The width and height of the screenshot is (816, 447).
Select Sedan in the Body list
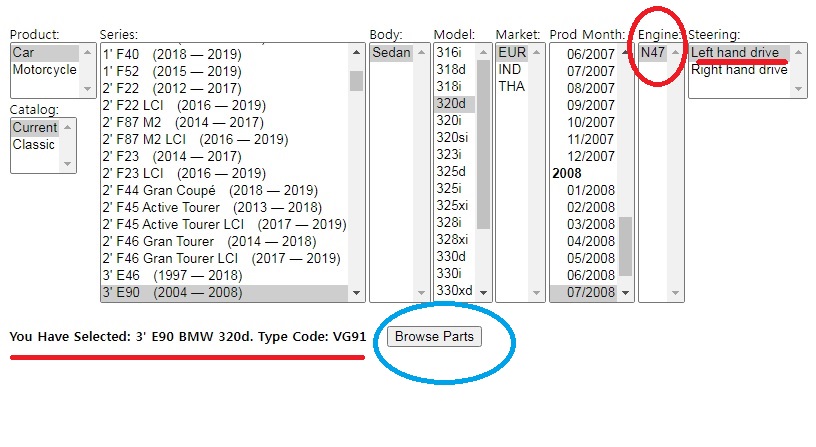coord(392,53)
